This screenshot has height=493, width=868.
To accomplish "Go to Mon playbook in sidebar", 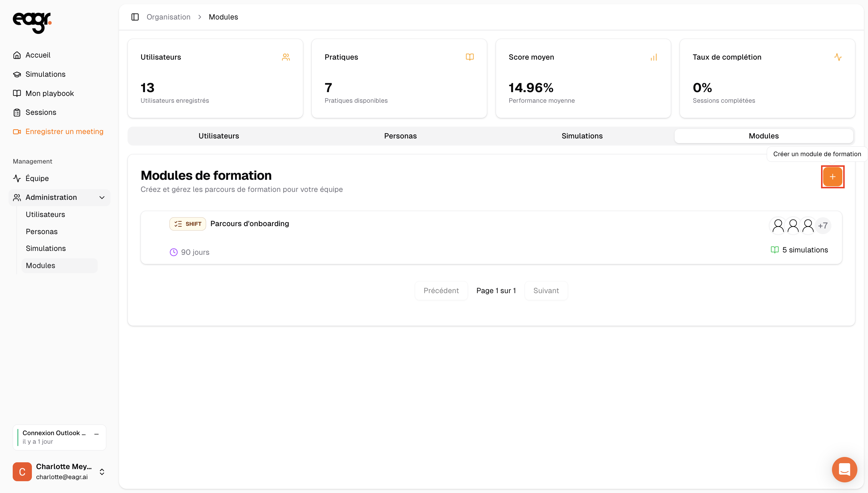I will click(x=49, y=94).
